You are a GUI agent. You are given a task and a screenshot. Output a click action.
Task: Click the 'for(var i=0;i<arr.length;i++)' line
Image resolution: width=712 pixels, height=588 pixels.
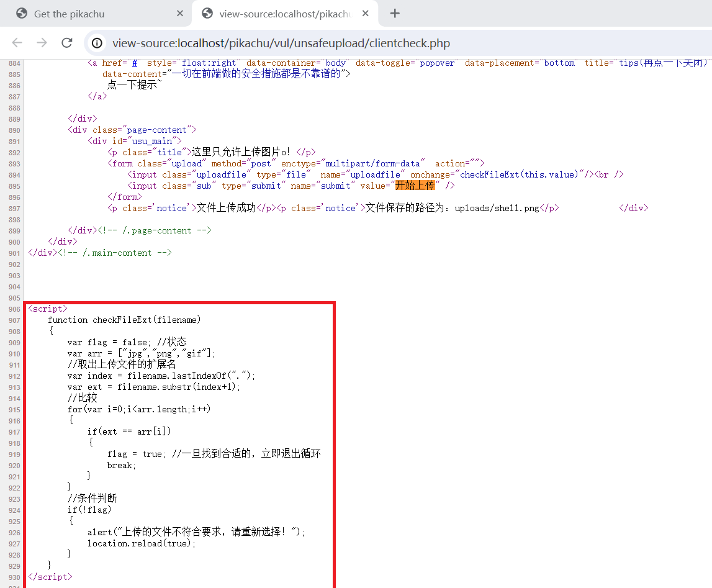point(139,409)
